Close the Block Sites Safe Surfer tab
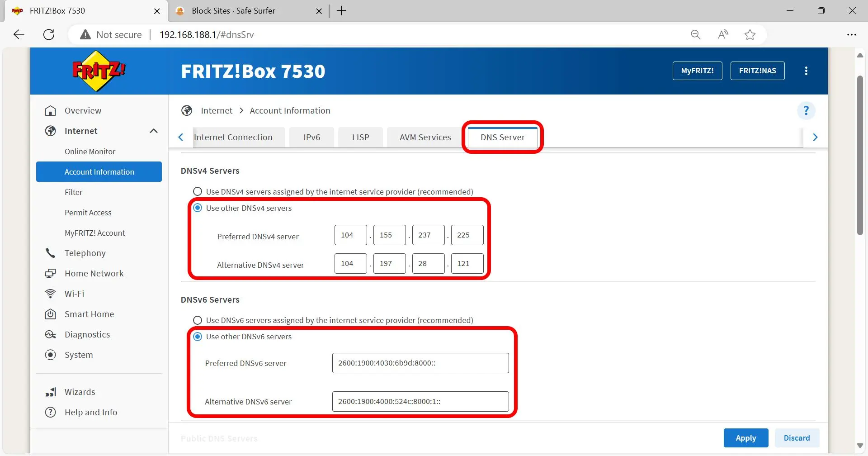Viewport: 868px width, 456px height. 319,11
